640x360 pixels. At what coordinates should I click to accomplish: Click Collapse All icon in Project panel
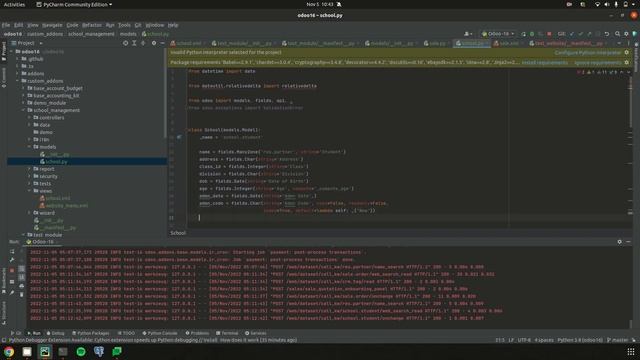(143, 43)
